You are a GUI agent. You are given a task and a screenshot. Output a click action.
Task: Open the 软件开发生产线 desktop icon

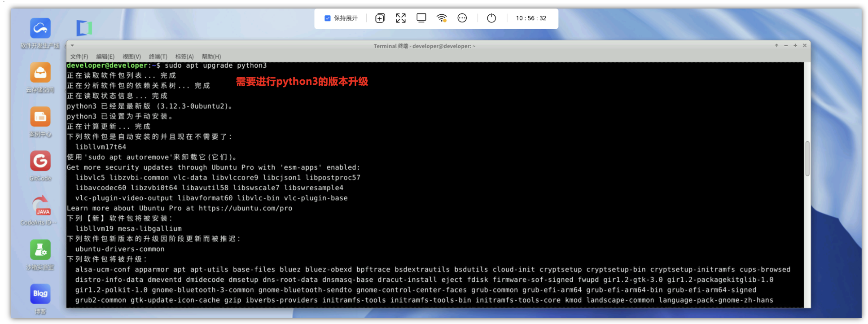pyautogui.click(x=40, y=28)
